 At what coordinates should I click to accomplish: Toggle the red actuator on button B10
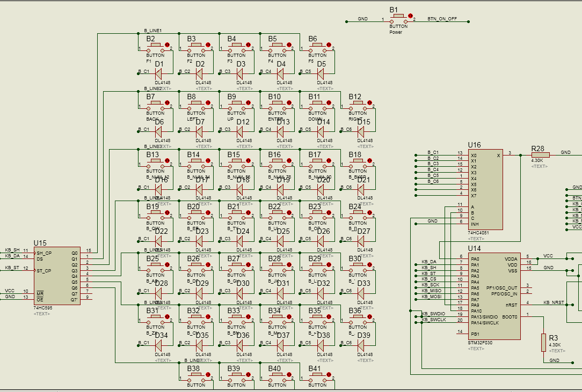(x=289, y=102)
